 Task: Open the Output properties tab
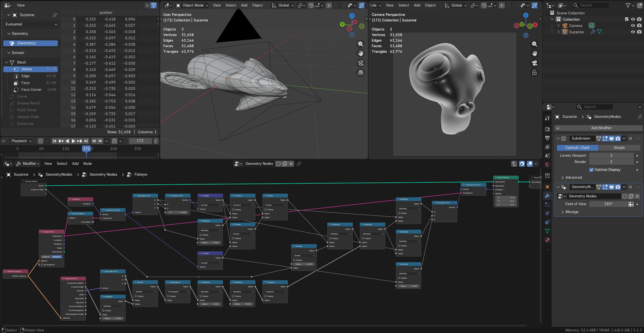click(547, 138)
